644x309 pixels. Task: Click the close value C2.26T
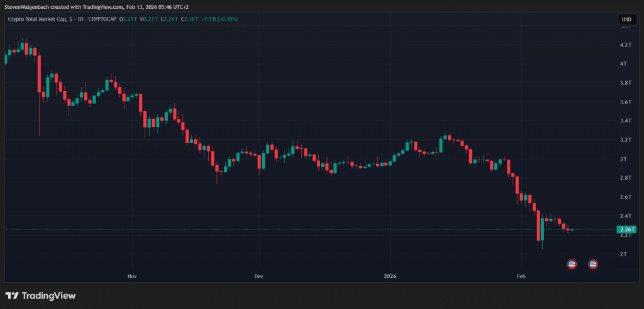(189, 19)
